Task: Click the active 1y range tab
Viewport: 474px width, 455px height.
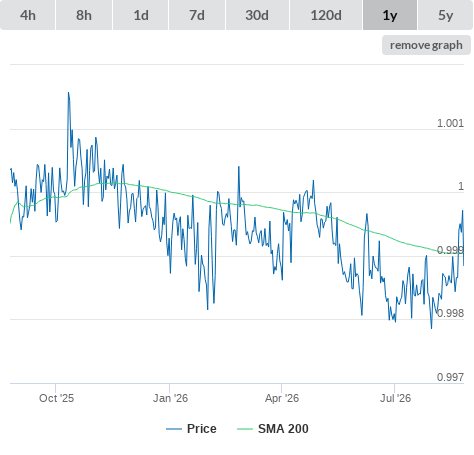Action: pyautogui.click(x=390, y=15)
